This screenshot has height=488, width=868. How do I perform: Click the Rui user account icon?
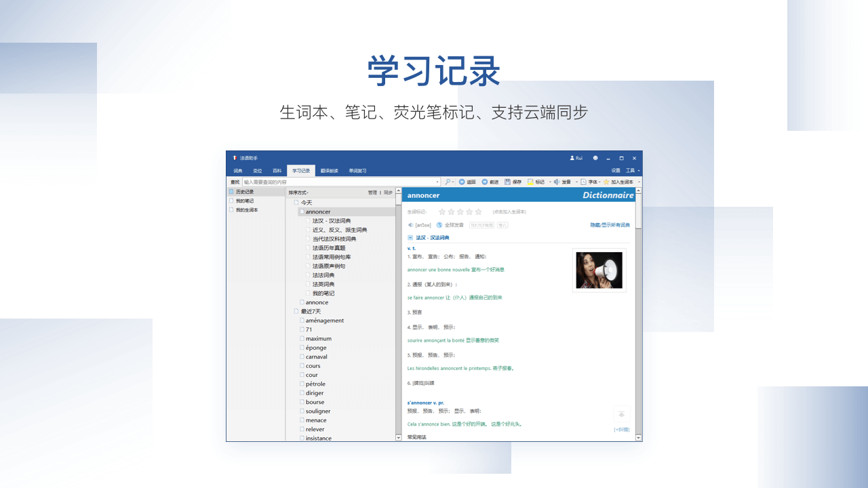click(576, 158)
